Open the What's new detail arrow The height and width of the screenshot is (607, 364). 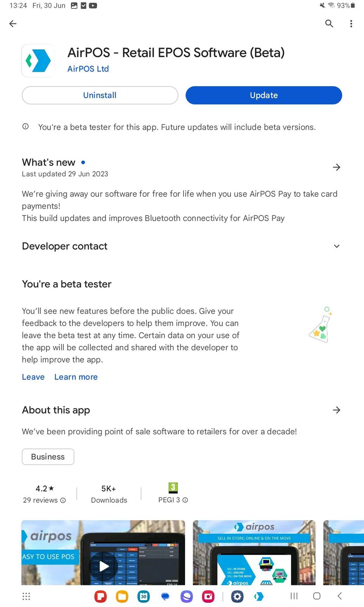click(x=336, y=167)
